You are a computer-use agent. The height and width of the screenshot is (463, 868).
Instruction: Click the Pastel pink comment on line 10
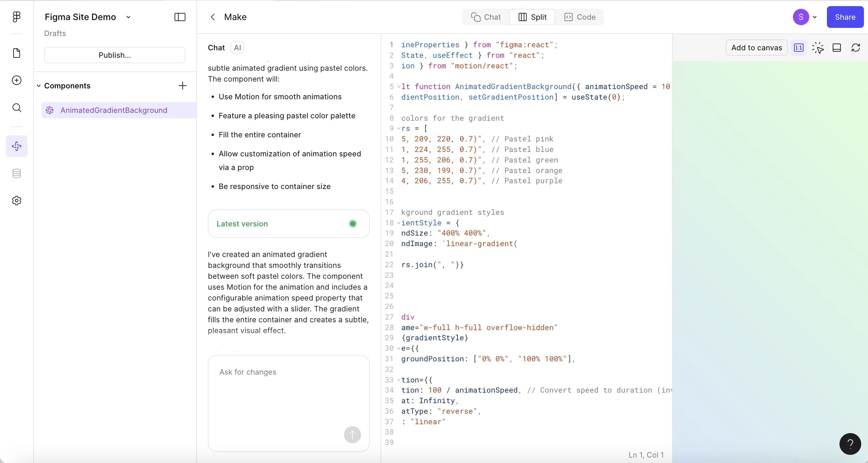coord(522,139)
